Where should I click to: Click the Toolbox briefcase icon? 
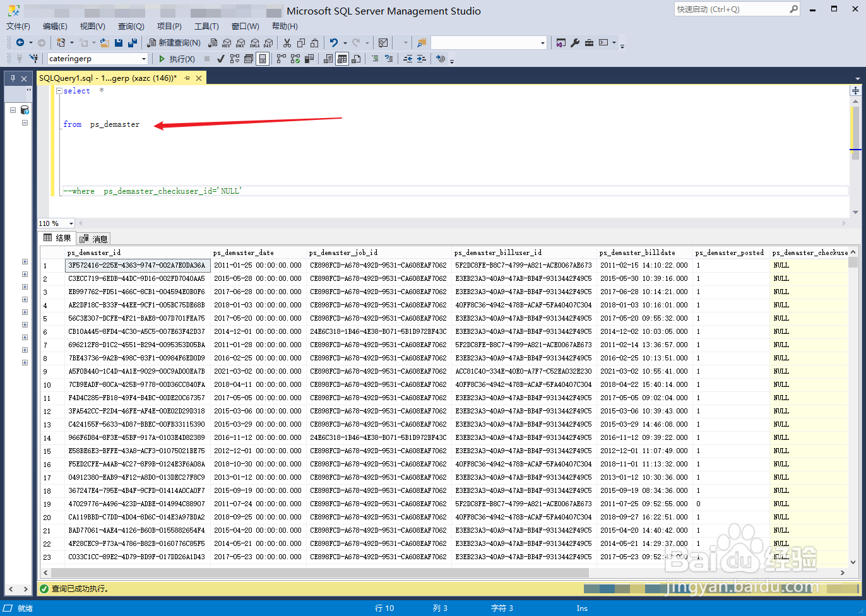pos(589,43)
